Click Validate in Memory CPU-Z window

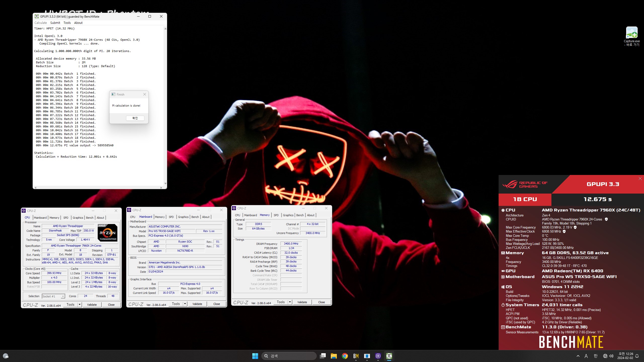302,302
